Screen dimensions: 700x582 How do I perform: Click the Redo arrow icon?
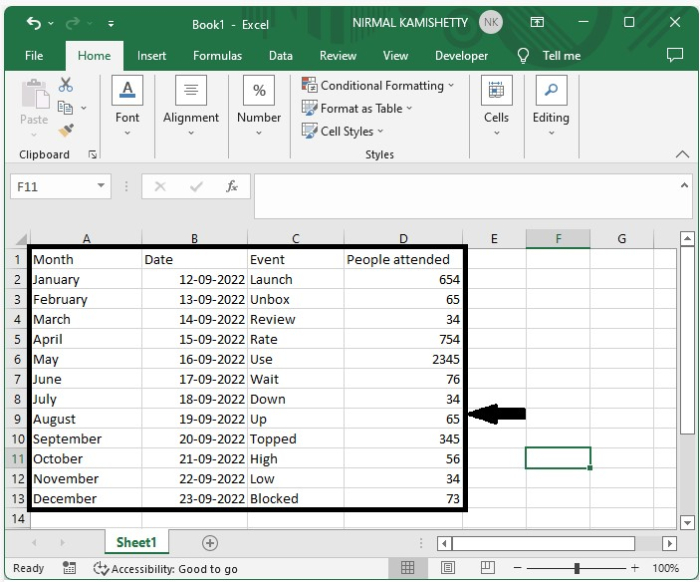click(x=72, y=23)
